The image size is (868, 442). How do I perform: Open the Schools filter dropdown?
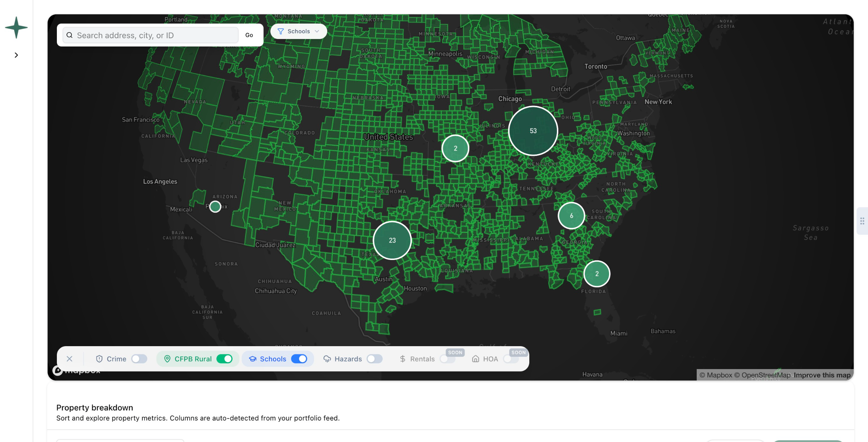click(298, 31)
